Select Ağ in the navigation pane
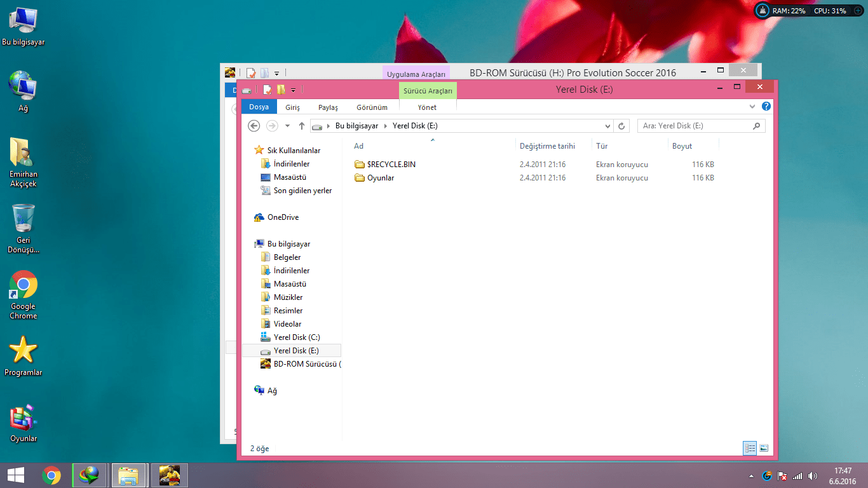Image resolution: width=868 pixels, height=488 pixels. (x=272, y=391)
